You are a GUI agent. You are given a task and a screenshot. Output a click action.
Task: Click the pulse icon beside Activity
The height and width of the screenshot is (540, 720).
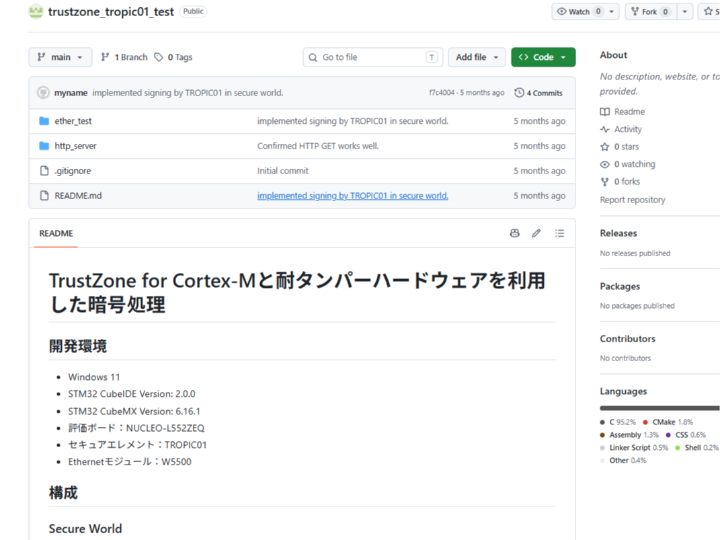point(605,129)
